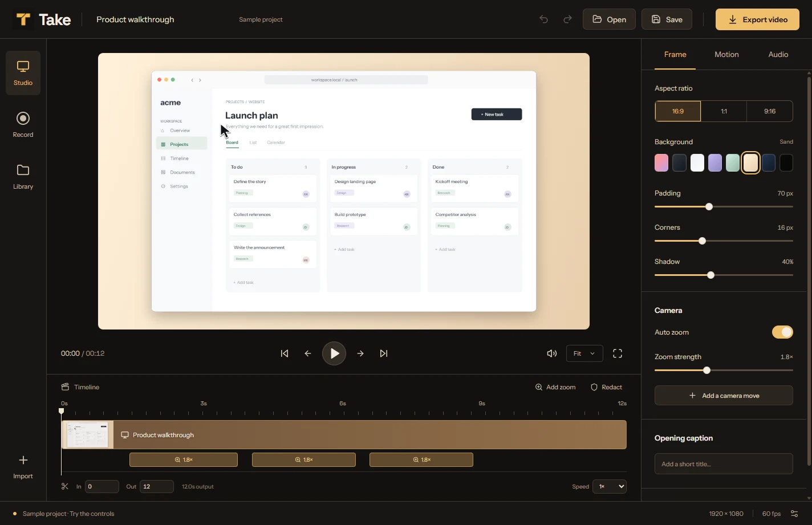Toggle the Auto zoom switch

point(782,332)
